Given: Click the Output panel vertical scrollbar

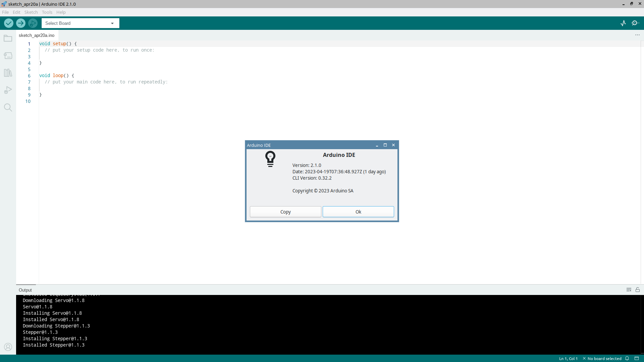Looking at the screenshot, I should [642, 324].
